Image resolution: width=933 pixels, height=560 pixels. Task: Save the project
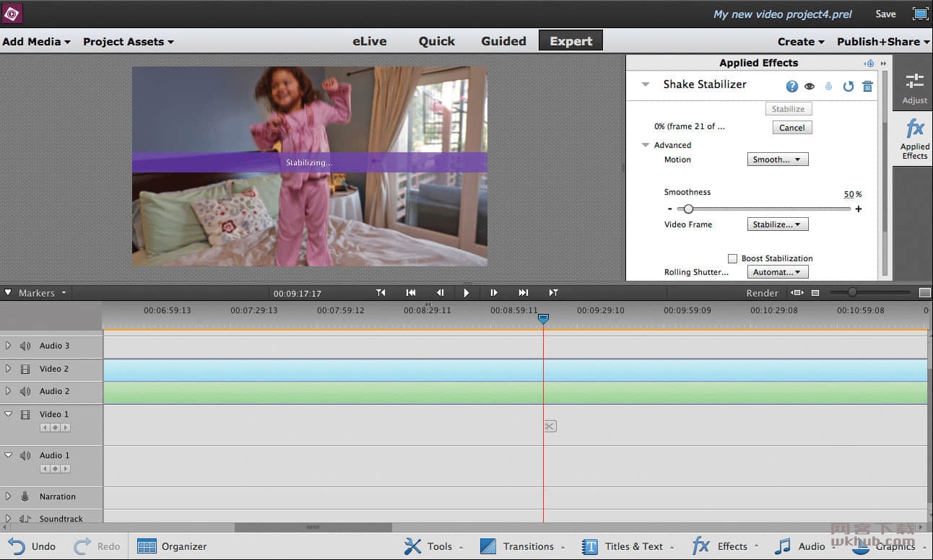885,14
